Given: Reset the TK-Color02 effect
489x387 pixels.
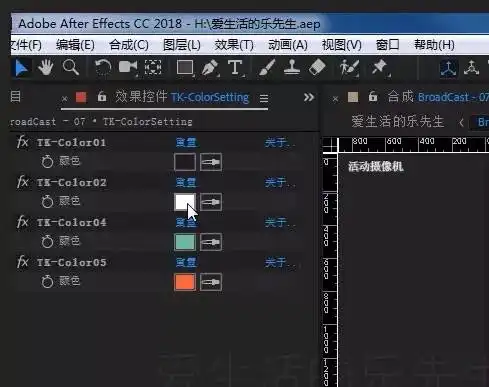Looking at the screenshot, I should tap(186, 182).
